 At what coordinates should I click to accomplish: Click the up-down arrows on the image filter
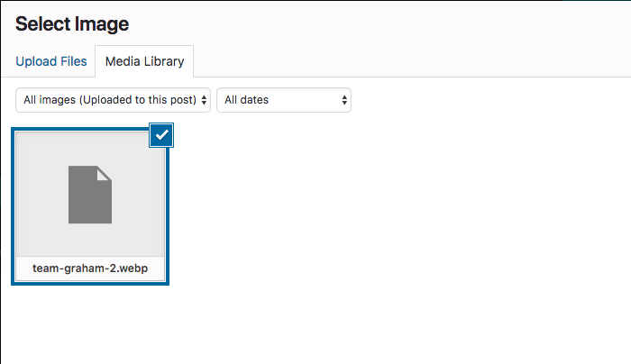[x=204, y=100]
